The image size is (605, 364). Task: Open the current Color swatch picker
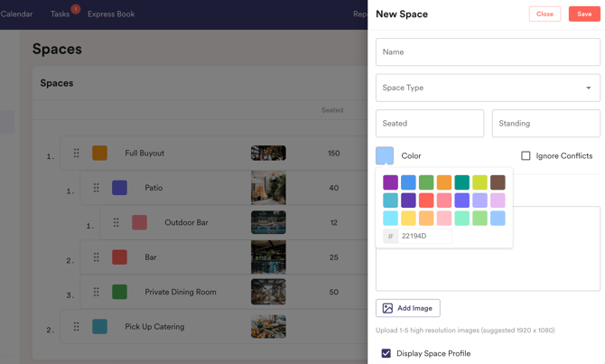(385, 155)
